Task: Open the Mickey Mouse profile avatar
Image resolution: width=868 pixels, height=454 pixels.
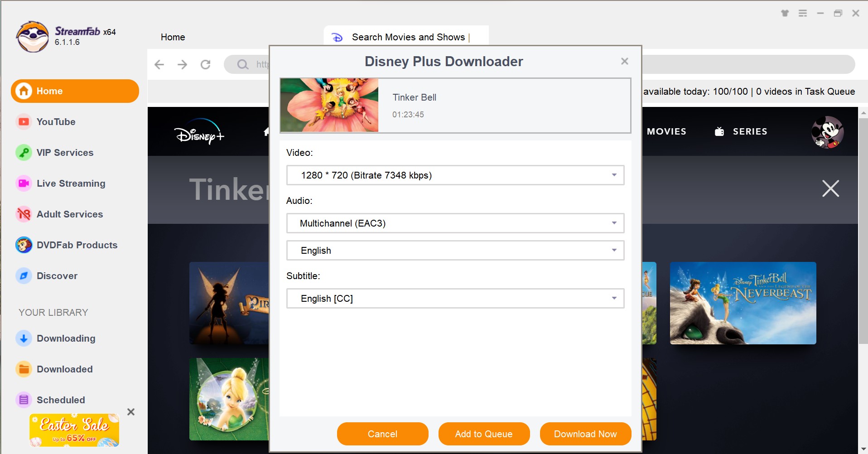Action: 827,132
